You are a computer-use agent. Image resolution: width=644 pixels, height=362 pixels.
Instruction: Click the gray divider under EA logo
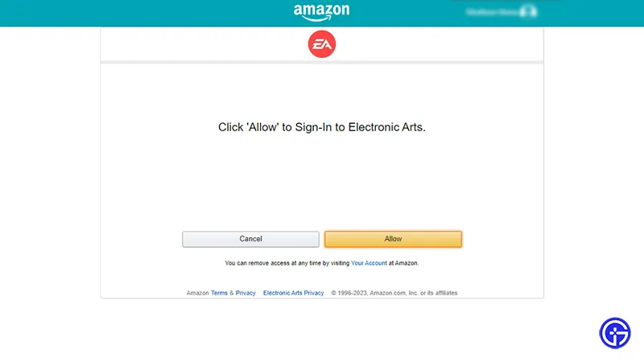click(x=322, y=63)
